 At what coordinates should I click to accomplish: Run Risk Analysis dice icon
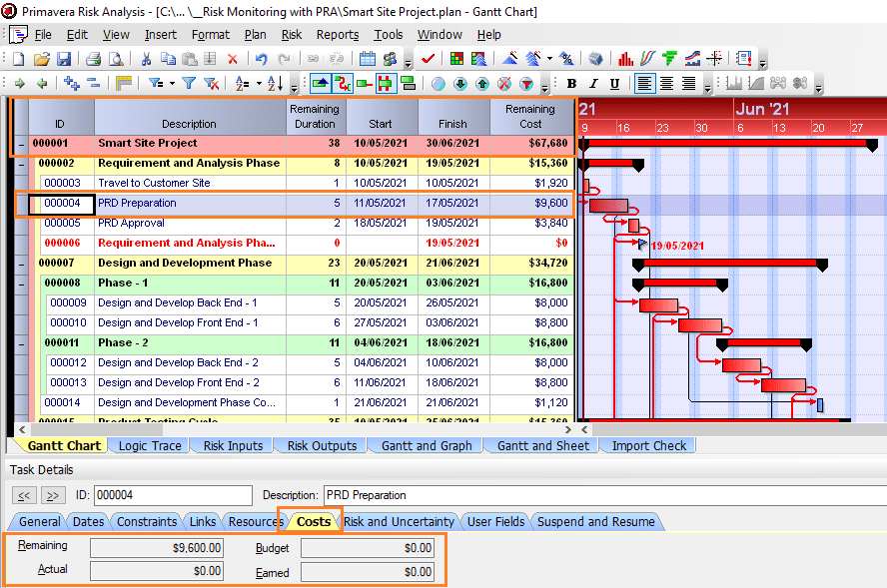[595, 59]
